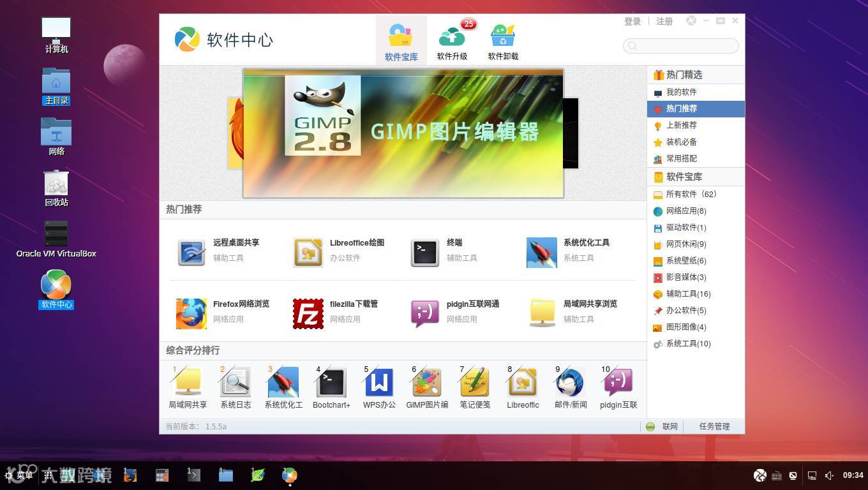Open the 图形图像(4) category

coord(696,327)
